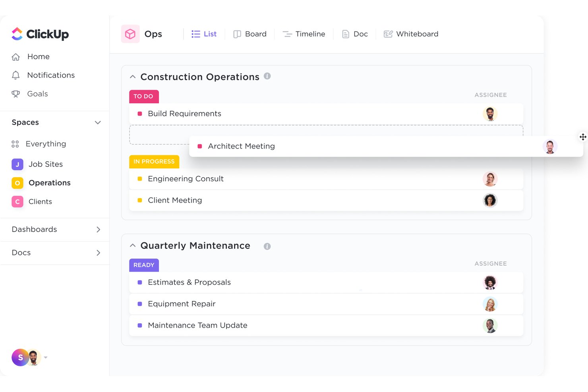Viewport: 588px width, 392px height.
Task: Click info icon beside Quarterly Maintenance
Action: (x=267, y=246)
